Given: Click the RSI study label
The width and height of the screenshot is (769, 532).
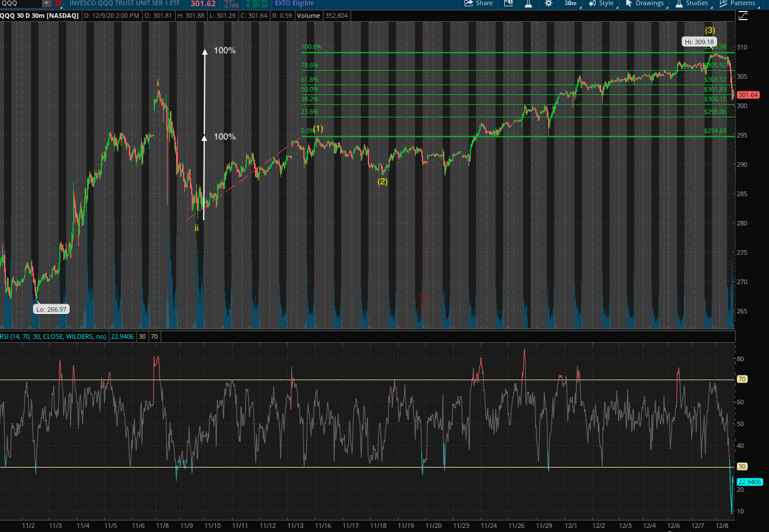Looking at the screenshot, I should (x=53, y=336).
